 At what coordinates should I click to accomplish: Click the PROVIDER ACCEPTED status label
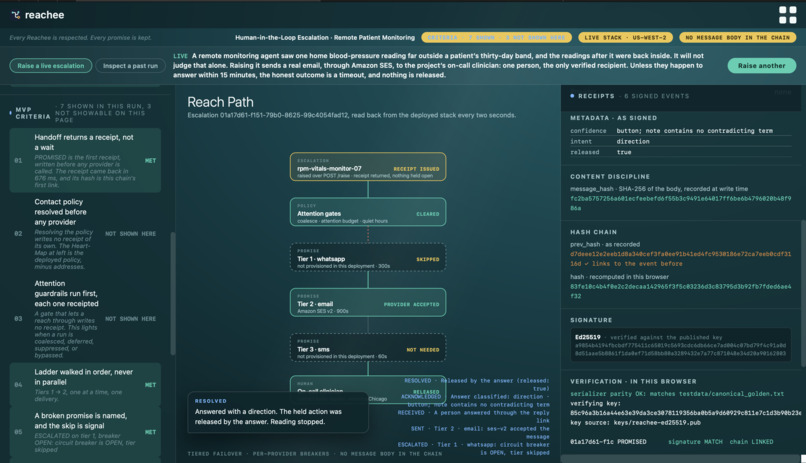coord(411,304)
